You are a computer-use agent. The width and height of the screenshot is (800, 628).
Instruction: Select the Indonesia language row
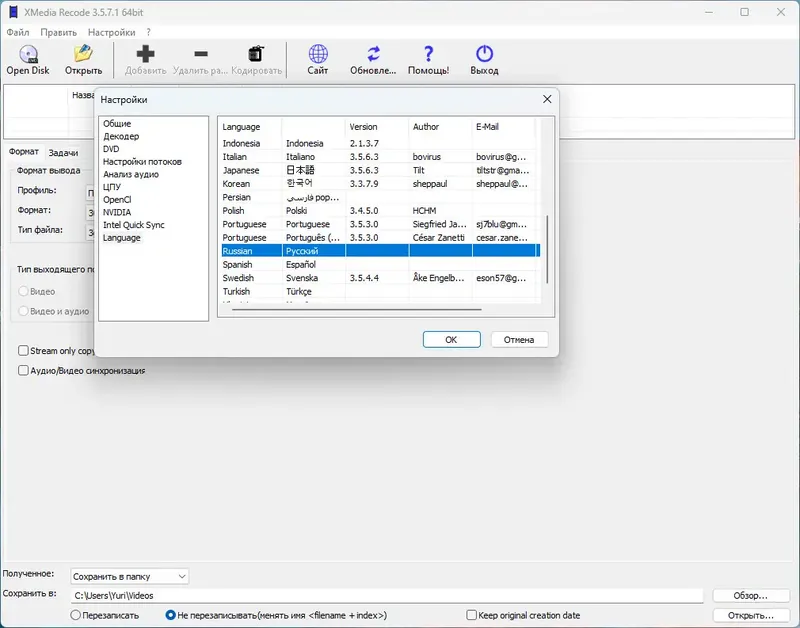[x=380, y=143]
